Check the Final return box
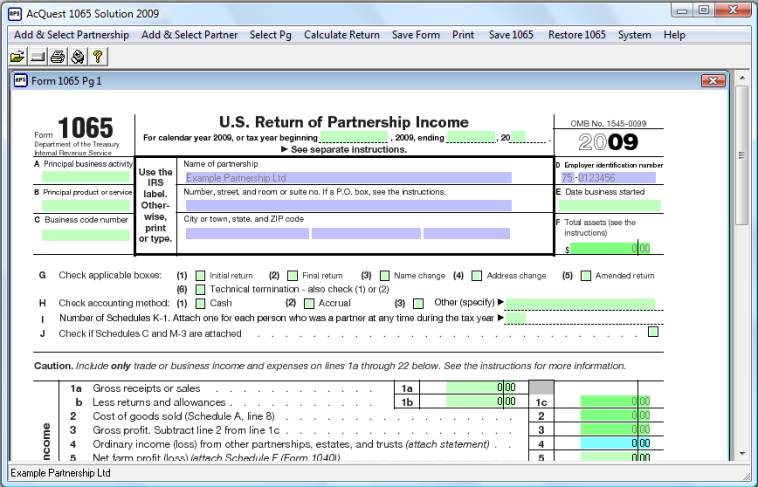The height and width of the screenshot is (487, 758). click(x=292, y=276)
